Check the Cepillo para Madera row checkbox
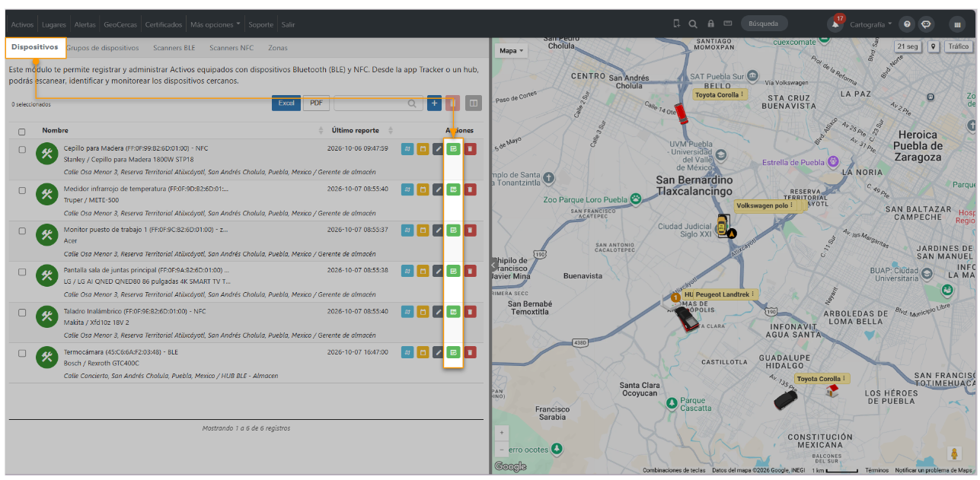Screen dimensions: 980x480 pyautogui.click(x=22, y=149)
